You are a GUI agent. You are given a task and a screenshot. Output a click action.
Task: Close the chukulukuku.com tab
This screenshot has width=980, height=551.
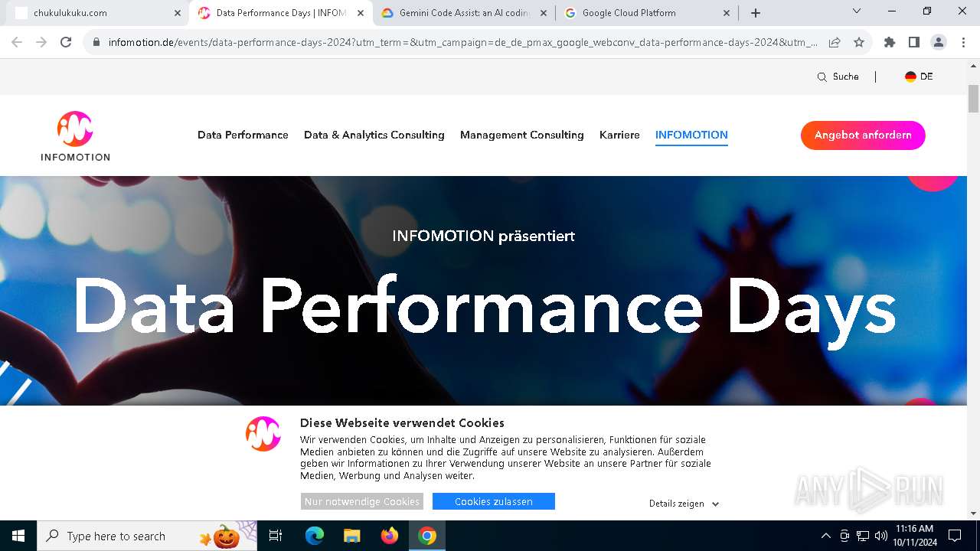pyautogui.click(x=177, y=13)
